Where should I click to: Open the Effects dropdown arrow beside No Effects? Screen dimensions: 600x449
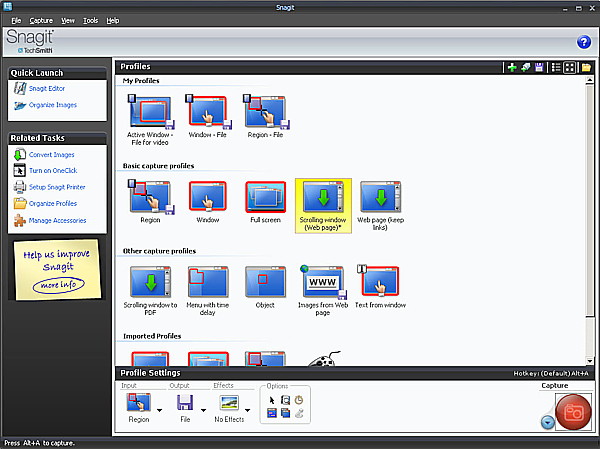pos(248,410)
